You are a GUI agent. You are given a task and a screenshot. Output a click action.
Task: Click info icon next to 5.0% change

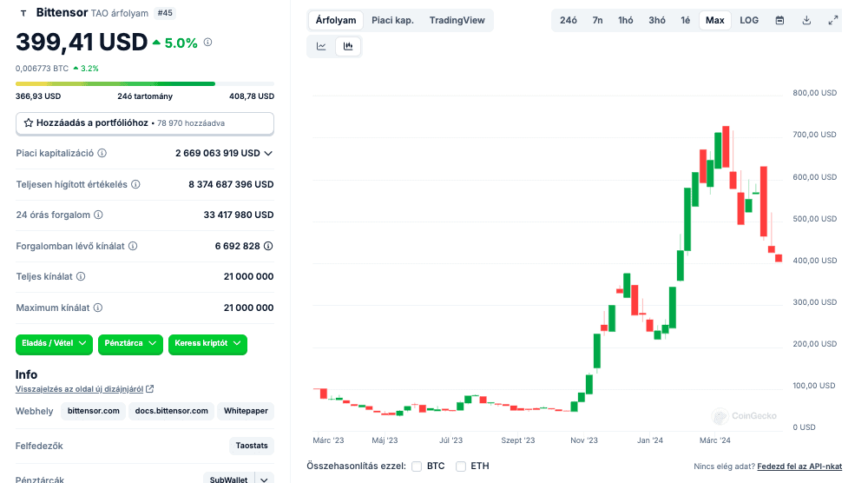tap(207, 42)
